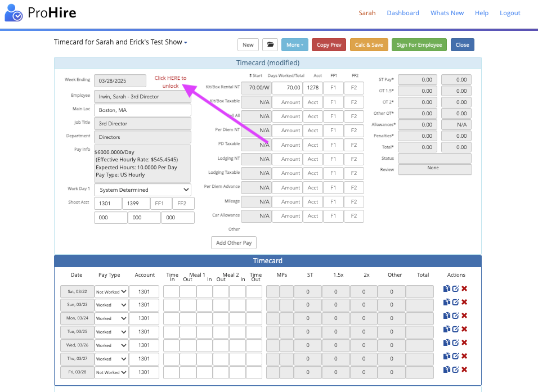The image size is (538, 392).
Task: Click the ProHire logo icon
Action: (x=14, y=13)
